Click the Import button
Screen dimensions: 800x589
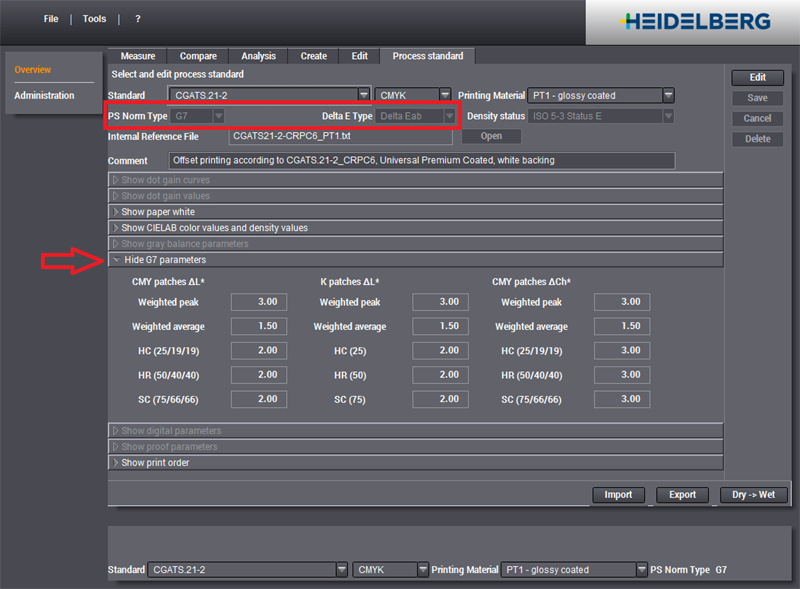coord(618,495)
